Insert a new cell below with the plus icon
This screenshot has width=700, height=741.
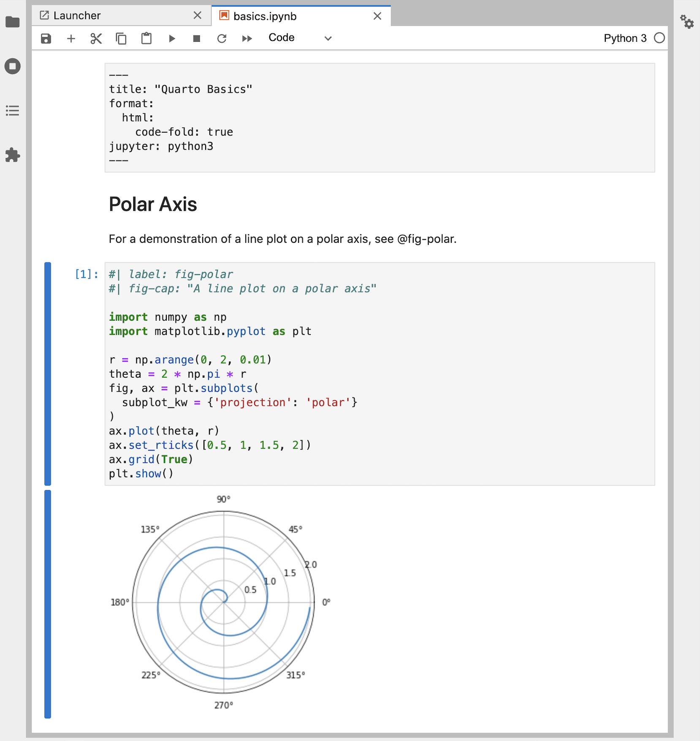pos(71,38)
